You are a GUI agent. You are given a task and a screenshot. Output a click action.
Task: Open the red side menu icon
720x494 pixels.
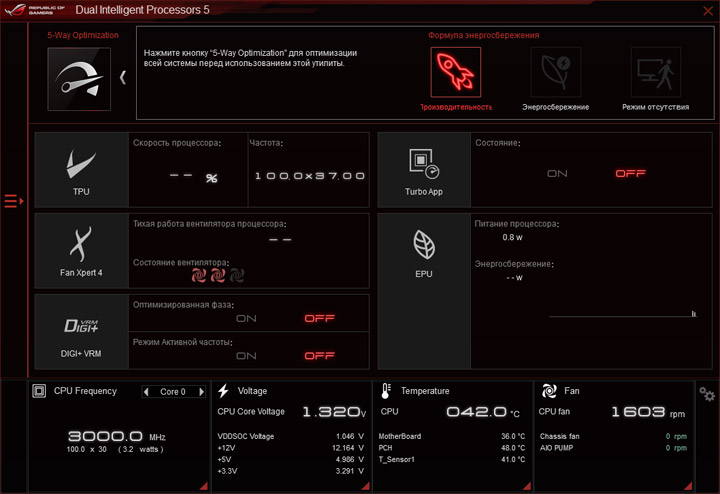(14, 201)
